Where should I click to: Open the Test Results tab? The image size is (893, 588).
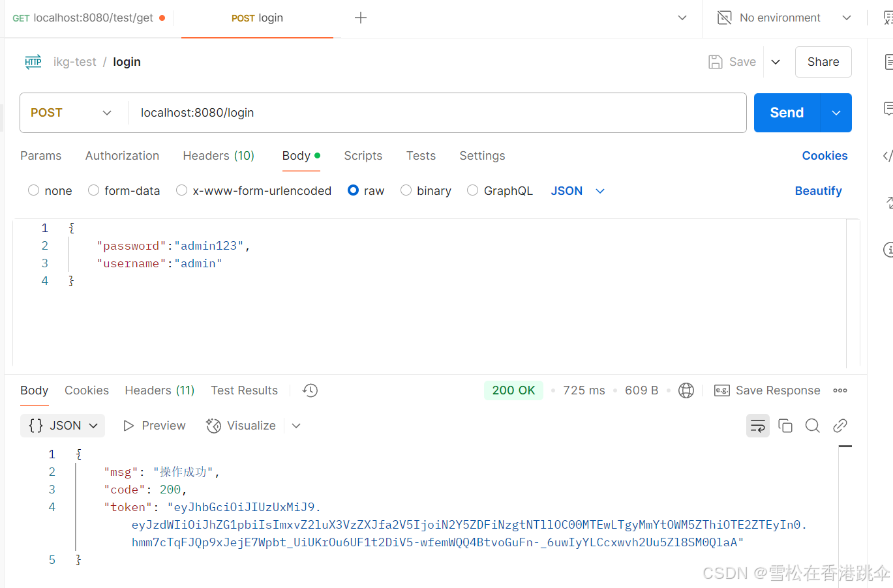pyautogui.click(x=244, y=390)
